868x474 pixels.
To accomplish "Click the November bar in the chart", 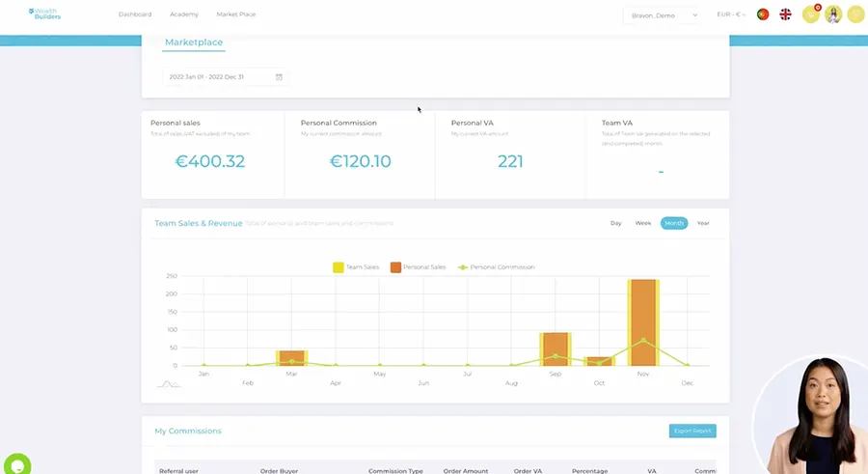I will [642, 322].
